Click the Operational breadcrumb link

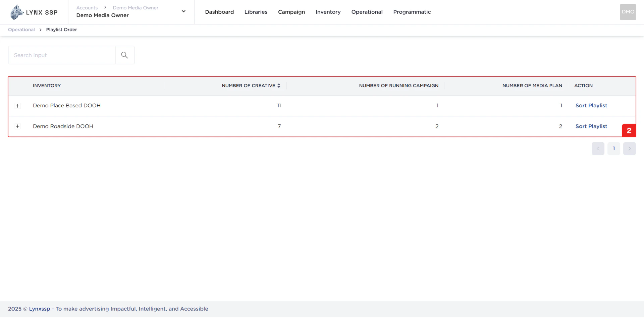[21, 30]
